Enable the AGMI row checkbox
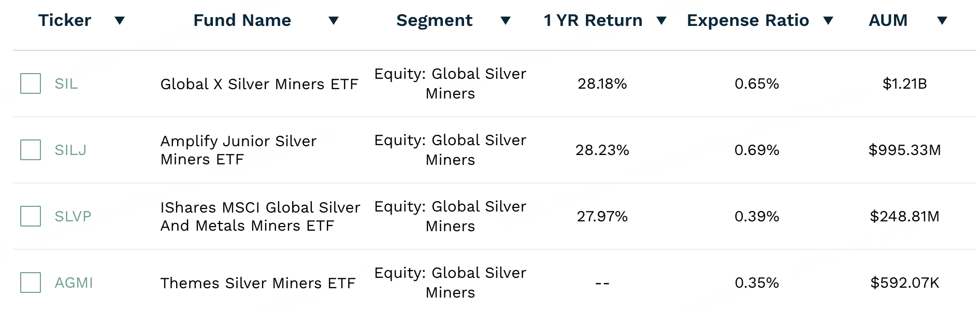Viewport: 980px width, 310px height. pos(31,283)
